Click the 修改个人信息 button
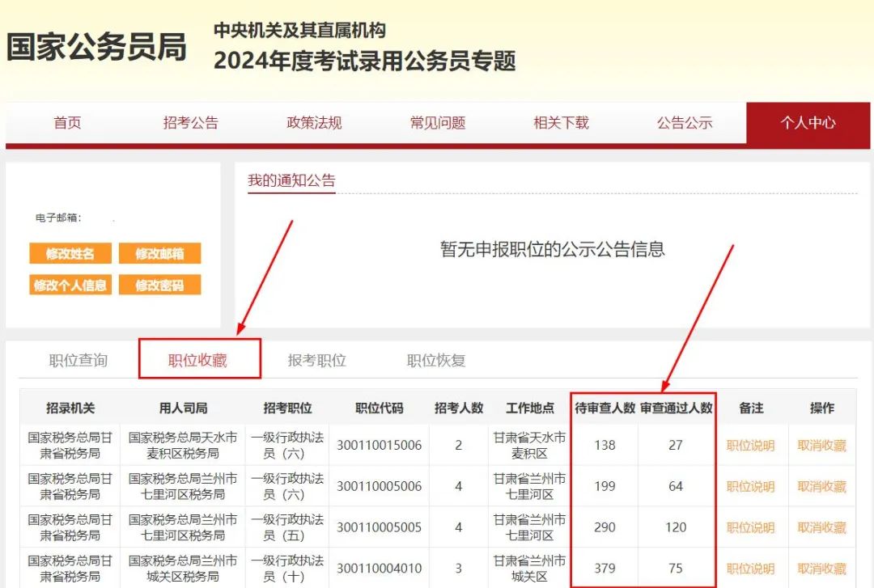This screenshot has width=874, height=588. click(x=70, y=285)
